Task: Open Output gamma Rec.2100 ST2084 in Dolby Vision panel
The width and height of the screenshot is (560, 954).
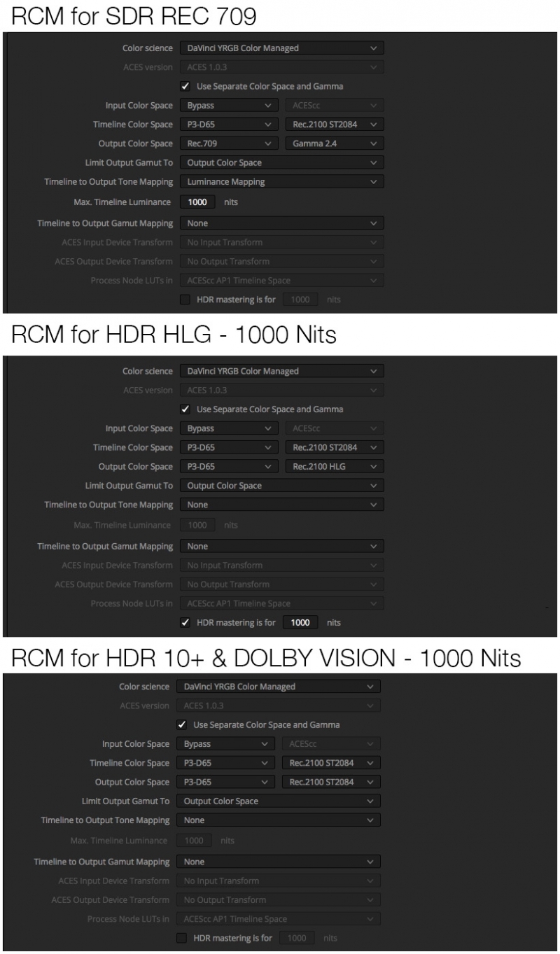Action: pos(331,783)
